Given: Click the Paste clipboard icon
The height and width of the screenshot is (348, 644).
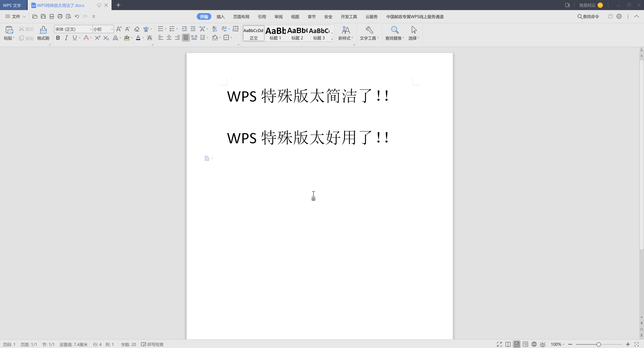Looking at the screenshot, I should 9,30.
